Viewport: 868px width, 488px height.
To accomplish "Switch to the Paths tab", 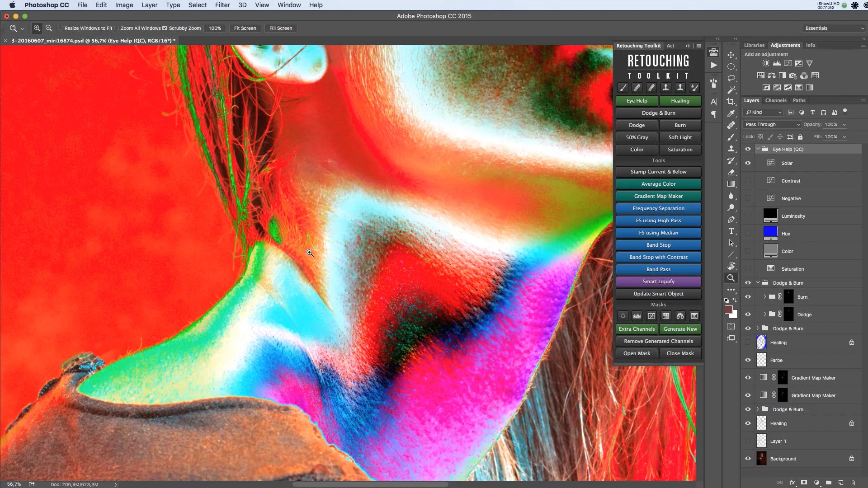I will 799,100.
